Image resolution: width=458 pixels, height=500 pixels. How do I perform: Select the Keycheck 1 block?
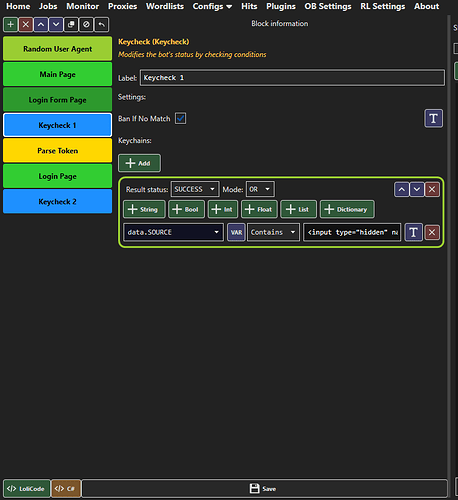pyautogui.click(x=57, y=125)
